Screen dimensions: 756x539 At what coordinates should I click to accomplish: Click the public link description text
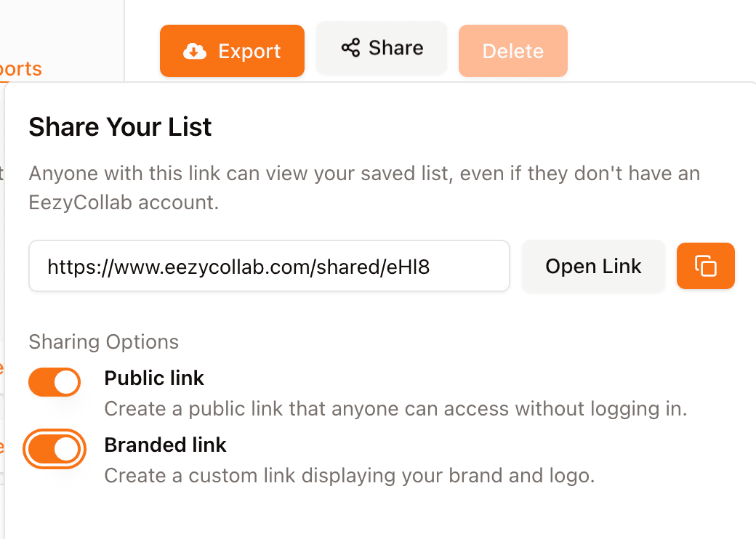pos(395,408)
